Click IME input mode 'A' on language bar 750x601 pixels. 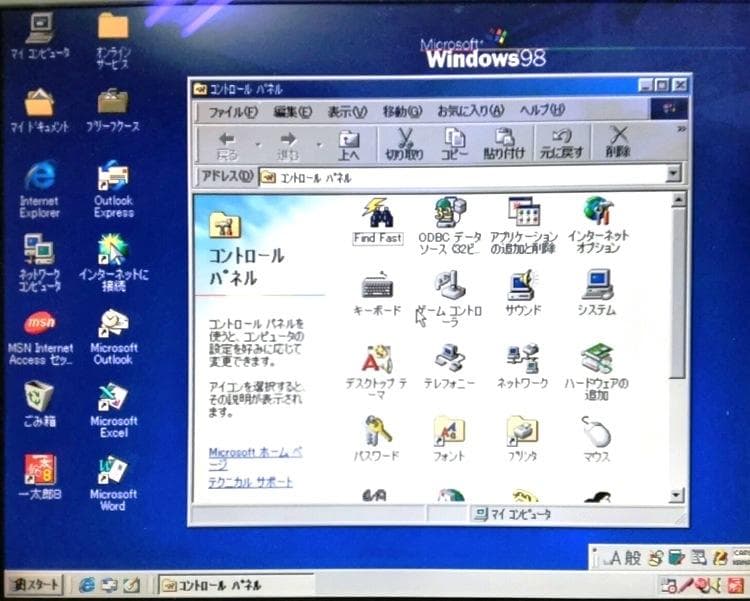click(x=615, y=558)
